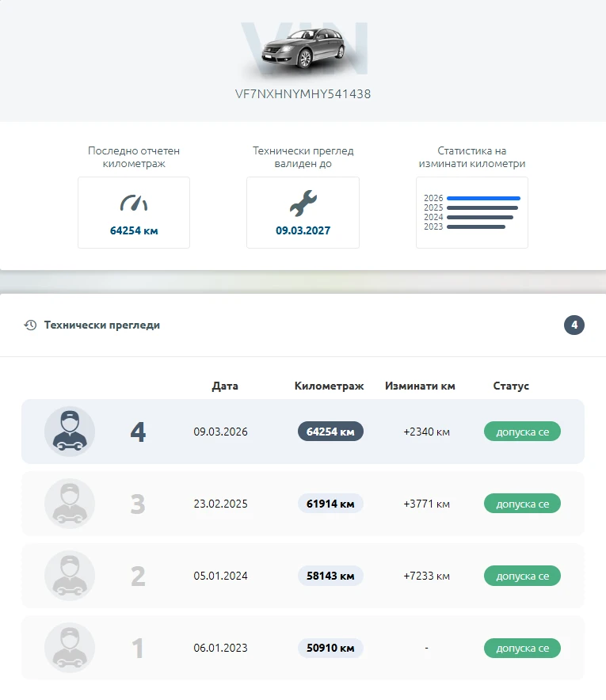Click the VIN text VF7NXHNYMHY541438
Viewport: 606px width, 700px height.
point(303,94)
